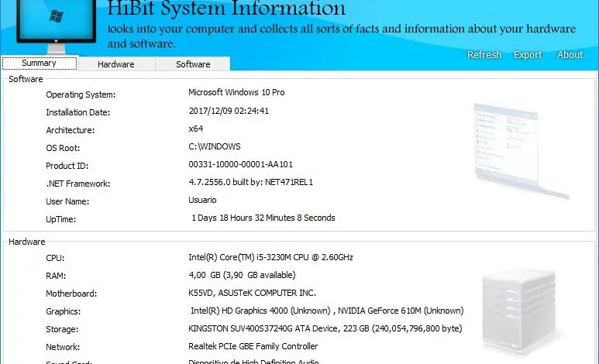
Task: Select the user name 'Usuario'
Action: click(x=202, y=200)
